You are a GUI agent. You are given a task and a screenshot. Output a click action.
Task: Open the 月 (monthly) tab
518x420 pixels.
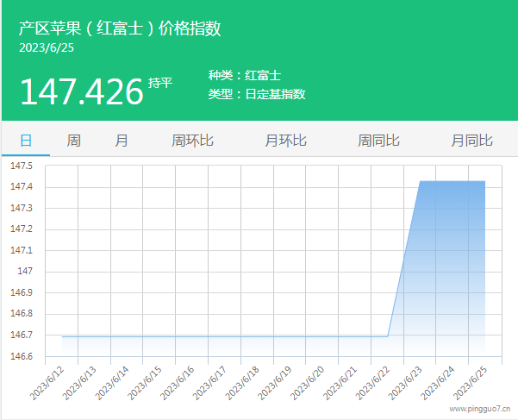pos(122,141)
